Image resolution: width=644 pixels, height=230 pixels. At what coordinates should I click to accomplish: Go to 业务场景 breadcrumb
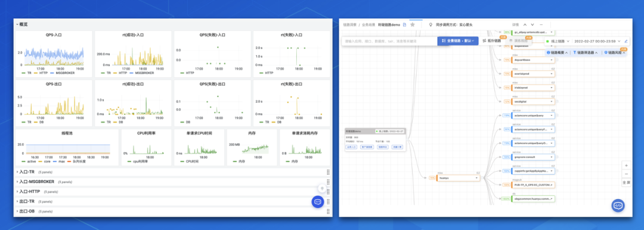[x=368, y=24]
